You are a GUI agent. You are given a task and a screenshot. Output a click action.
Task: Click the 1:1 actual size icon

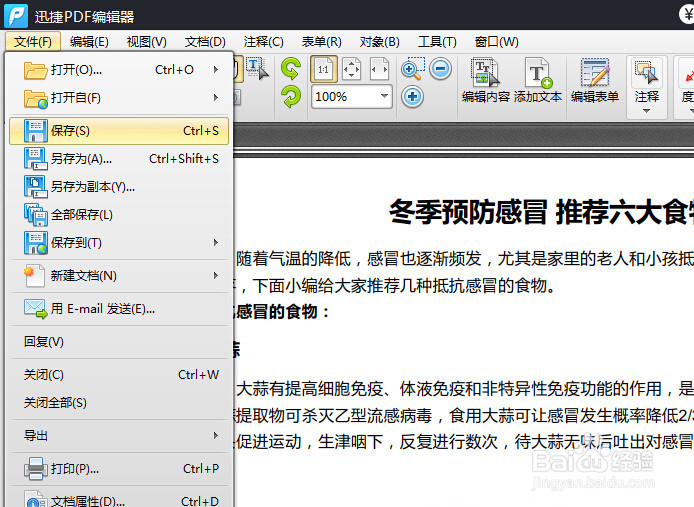[324, 69]
